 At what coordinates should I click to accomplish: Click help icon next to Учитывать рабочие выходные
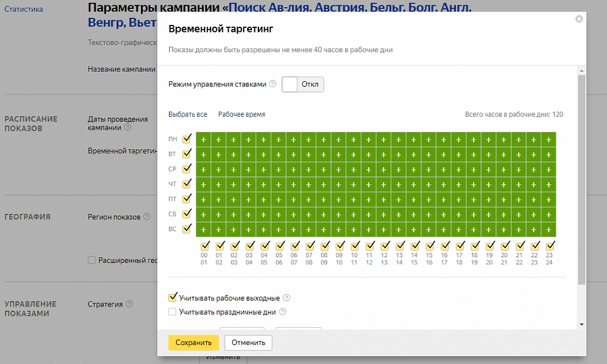pos(286,298)
